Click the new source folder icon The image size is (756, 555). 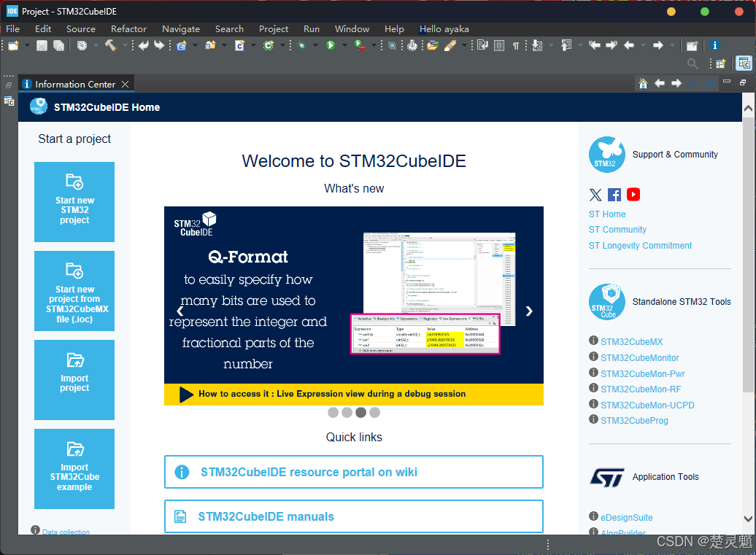(x=210, y=46)
